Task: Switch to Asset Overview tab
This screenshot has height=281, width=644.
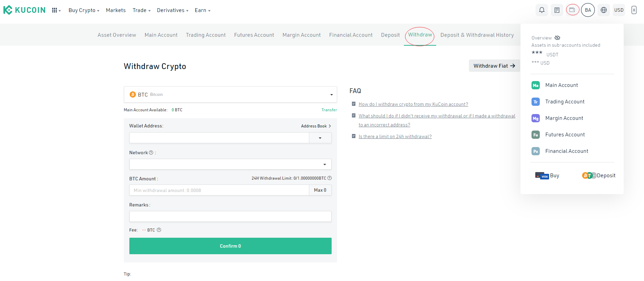Action: click(x=117, y=35)
